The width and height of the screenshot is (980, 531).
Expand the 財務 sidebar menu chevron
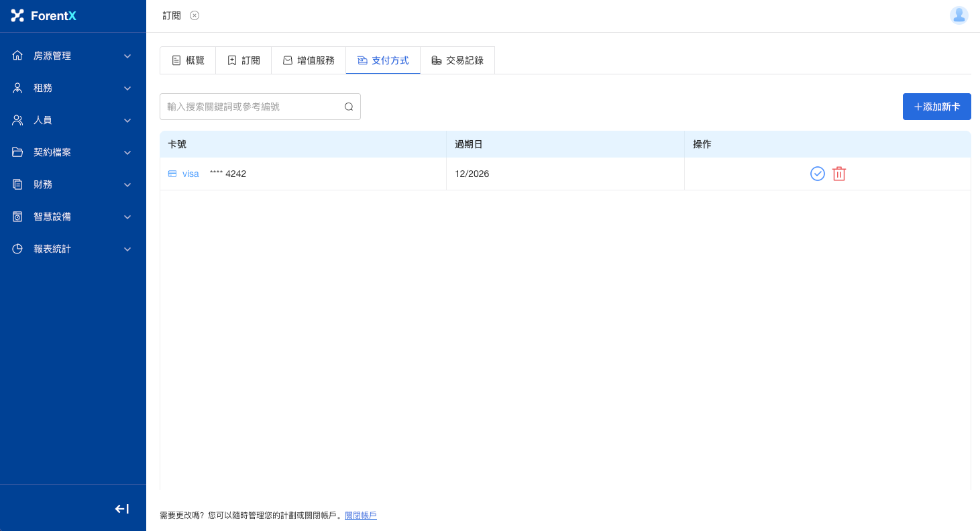tap(127, 184)
